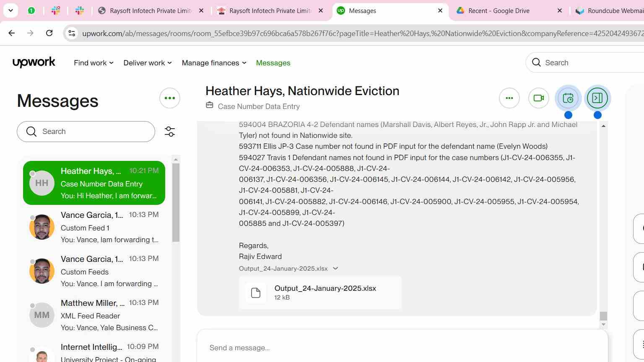Image resolution: width=644 pixels, height=362 pixels.
Task: Click the HH avatar
Action: (42, 183)
